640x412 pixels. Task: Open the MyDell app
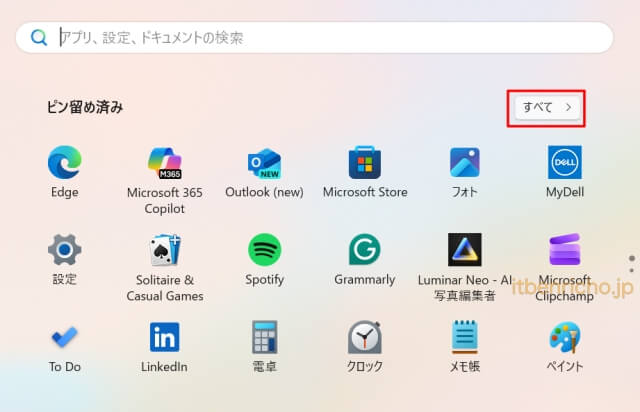[x=564, y=163]
